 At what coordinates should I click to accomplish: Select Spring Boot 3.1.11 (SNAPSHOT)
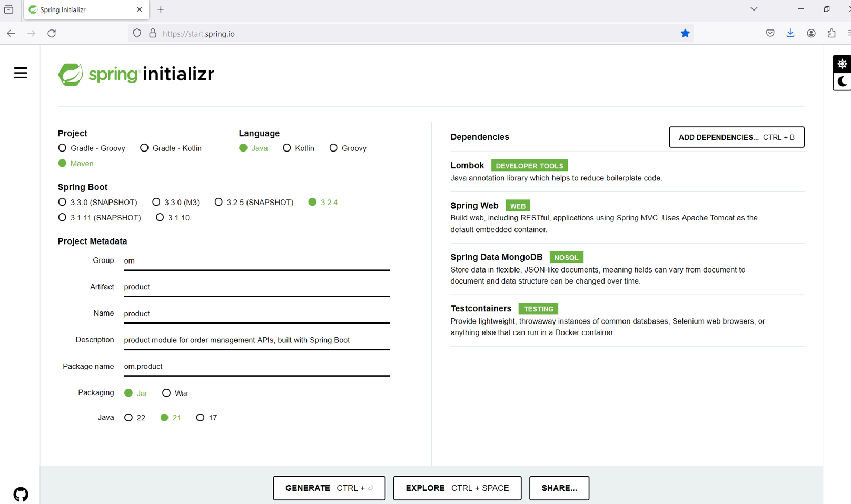pos(100,218)
